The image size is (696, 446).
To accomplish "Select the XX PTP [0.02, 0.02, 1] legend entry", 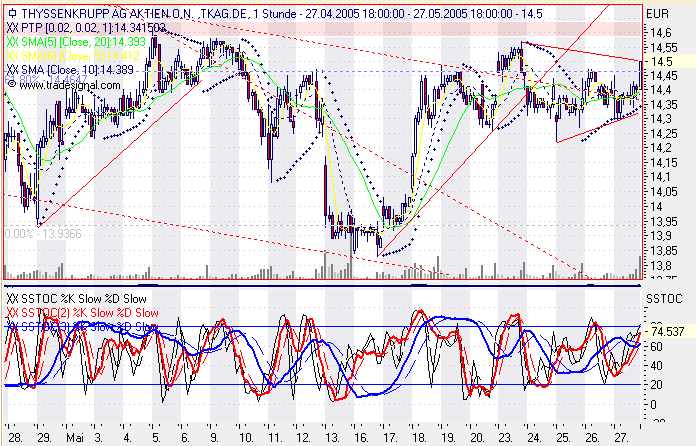I will click(86, 28).
